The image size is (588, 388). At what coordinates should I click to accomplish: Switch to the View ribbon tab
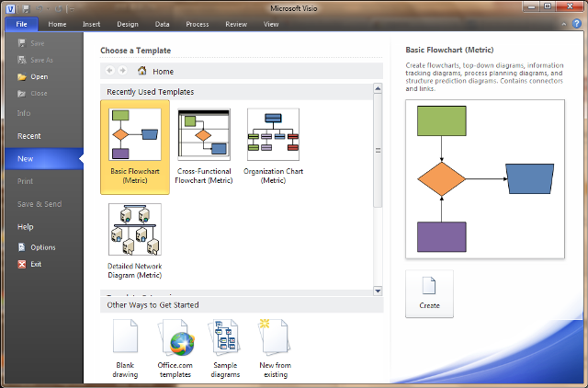tap(271, 24)
